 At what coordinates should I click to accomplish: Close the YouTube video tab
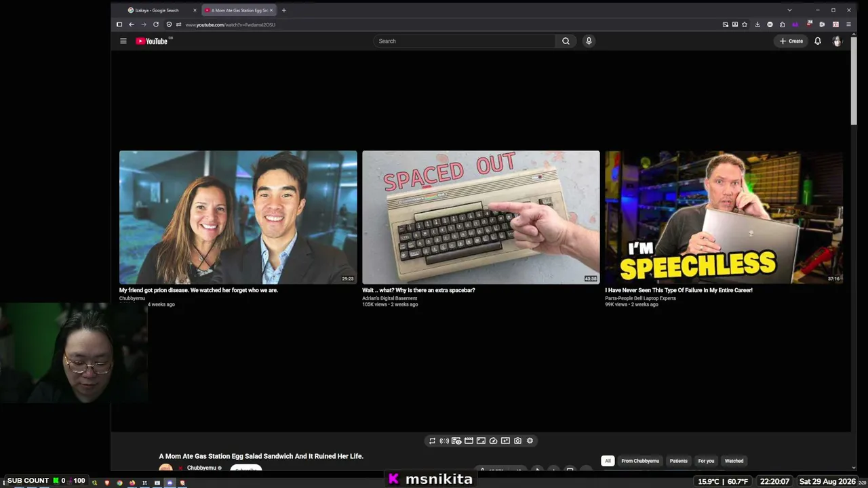[x=271, y=10]
